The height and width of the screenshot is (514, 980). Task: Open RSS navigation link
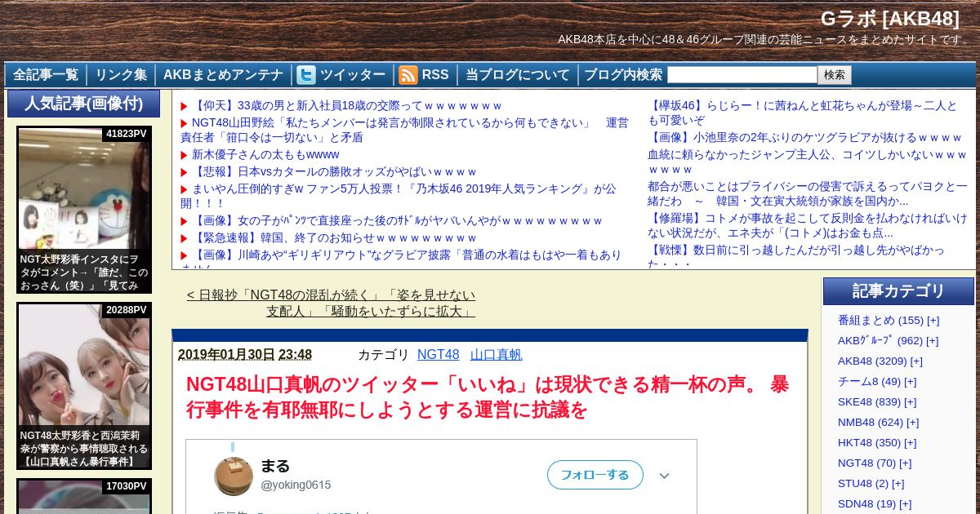[435, 75]
